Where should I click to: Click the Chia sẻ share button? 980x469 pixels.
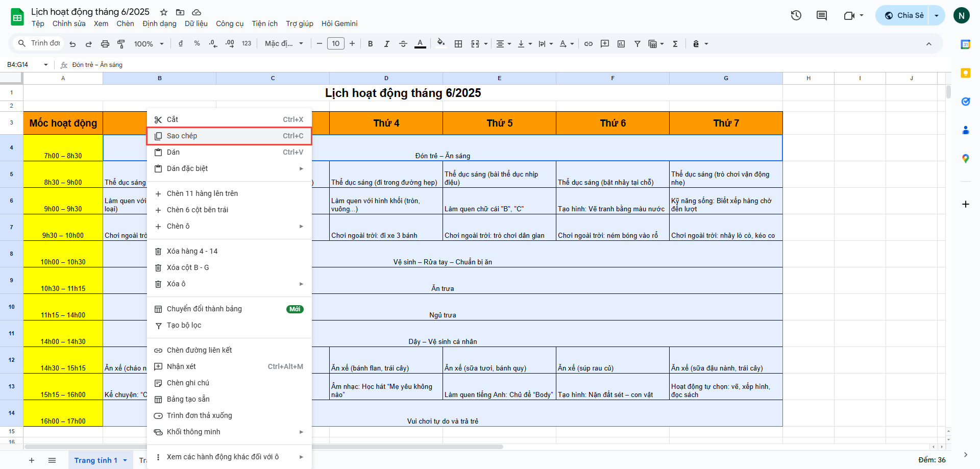click(x=903, y=15)
